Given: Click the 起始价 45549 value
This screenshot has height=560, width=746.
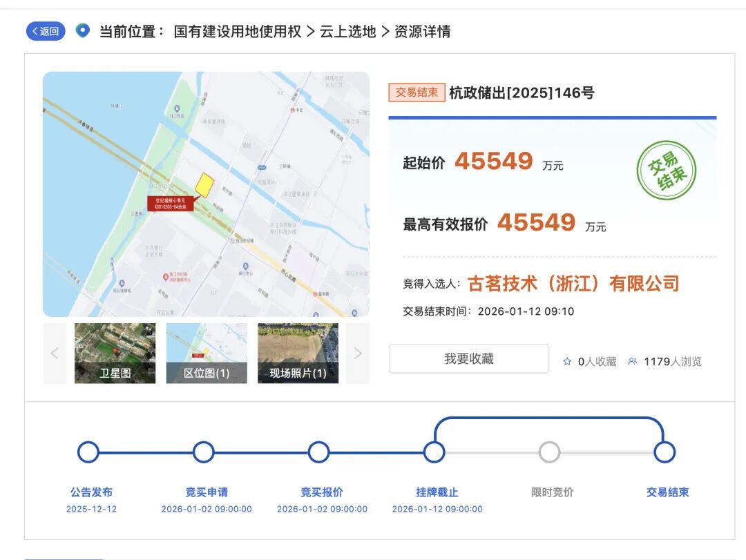Looking at the screenshot, I should tap(494, 162).
